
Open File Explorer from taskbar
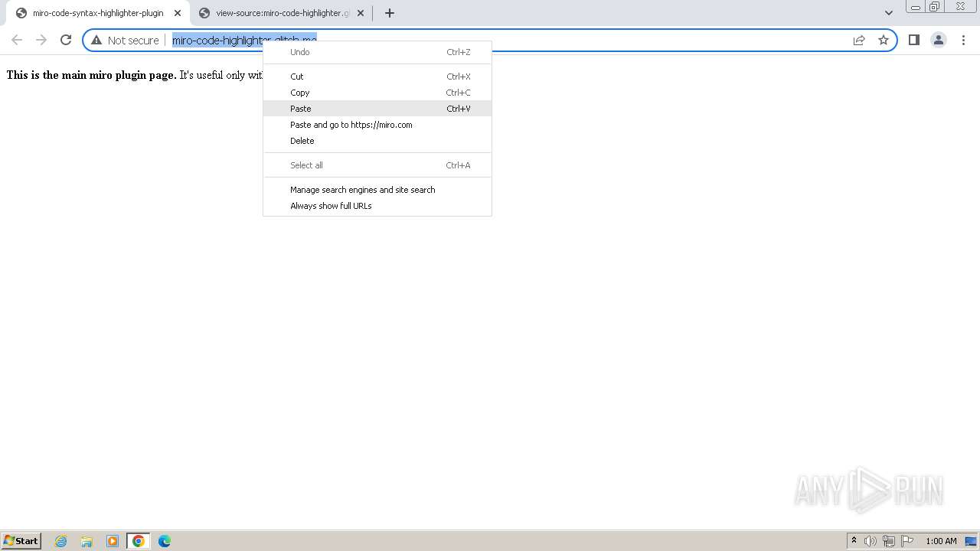[x=87, y=541]
